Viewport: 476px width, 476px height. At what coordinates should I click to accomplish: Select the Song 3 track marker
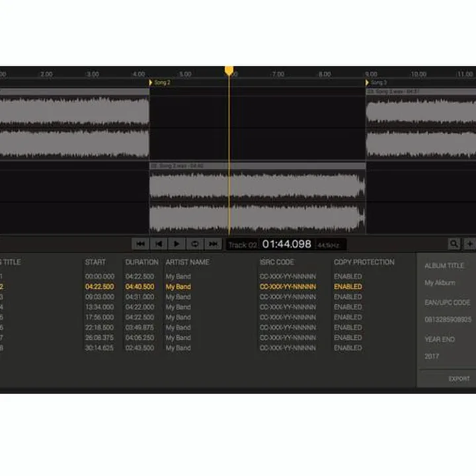point(376,83)
